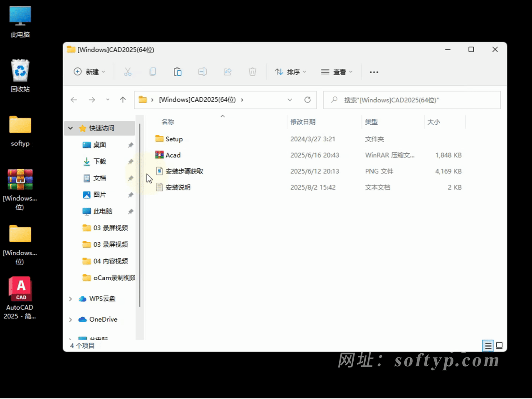532x399 pixels.
Task: Open the Acad WinRAR archive in the folder
Action: pyautogui.click(x=173, y=155)
